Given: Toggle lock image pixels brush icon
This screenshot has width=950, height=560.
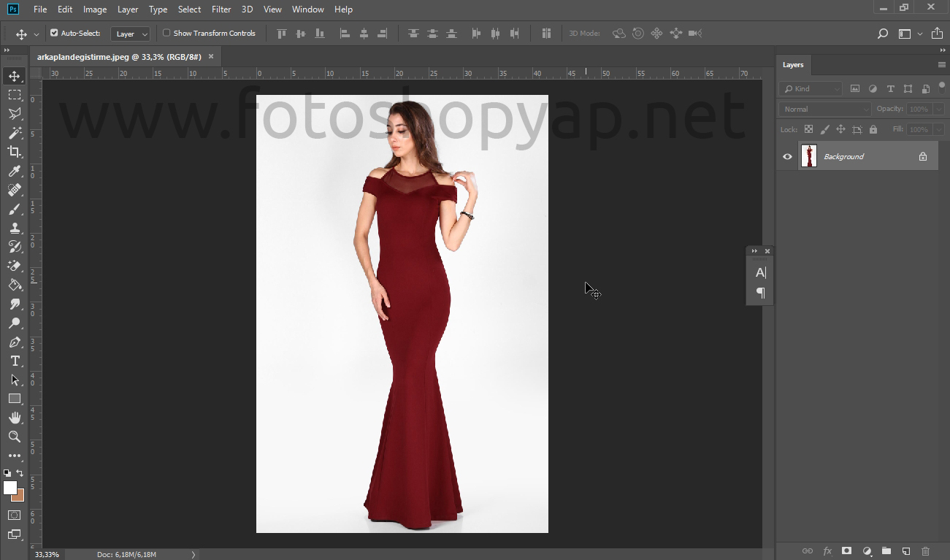Looking at the screenshot, I should click(x=824, y=129).
